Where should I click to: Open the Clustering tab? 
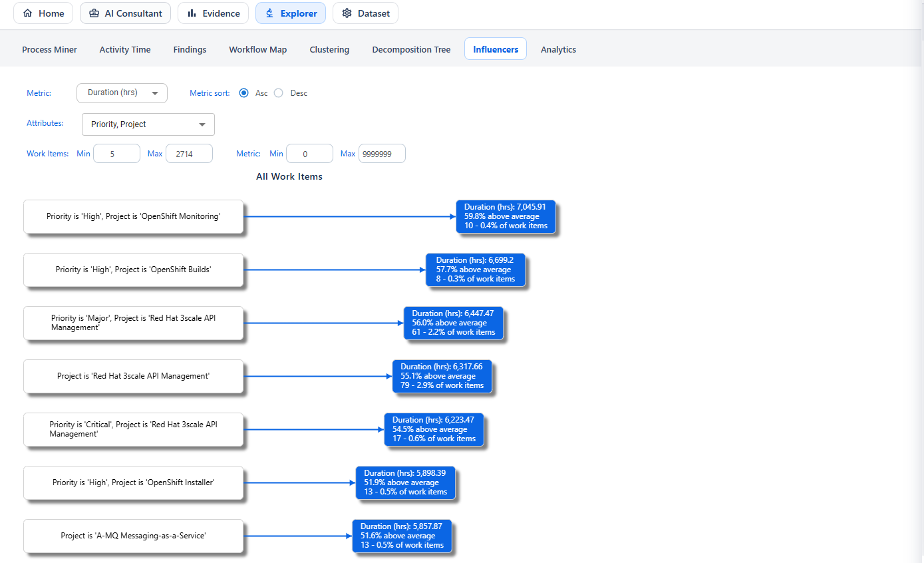(x=329, y=49)
